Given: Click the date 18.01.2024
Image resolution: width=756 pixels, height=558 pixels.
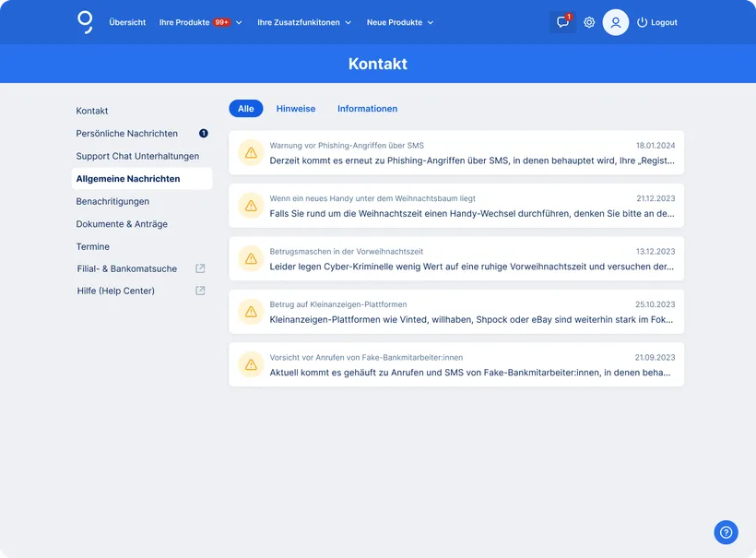Looking at the screenshot, I should [x=656, y=146].
